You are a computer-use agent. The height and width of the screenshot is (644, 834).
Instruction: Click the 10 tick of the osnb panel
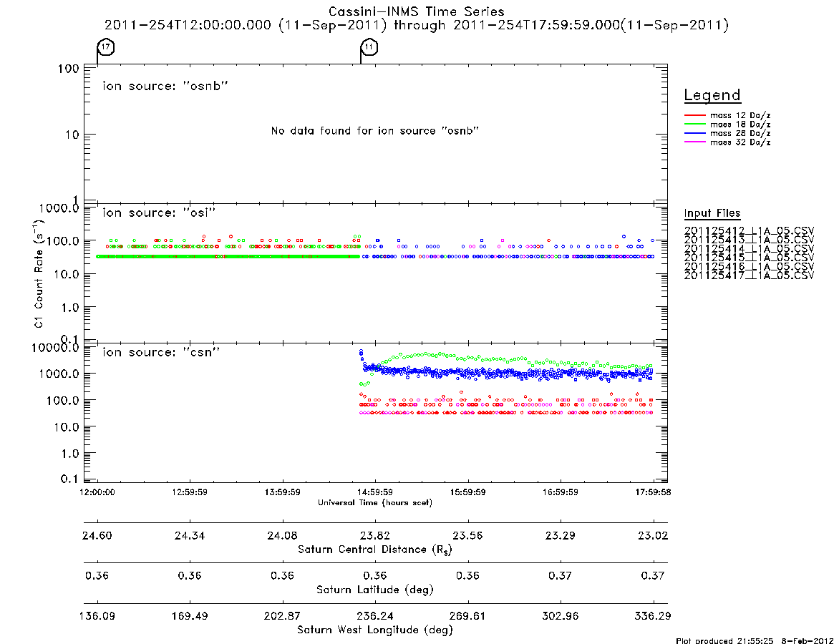[72, 135]
